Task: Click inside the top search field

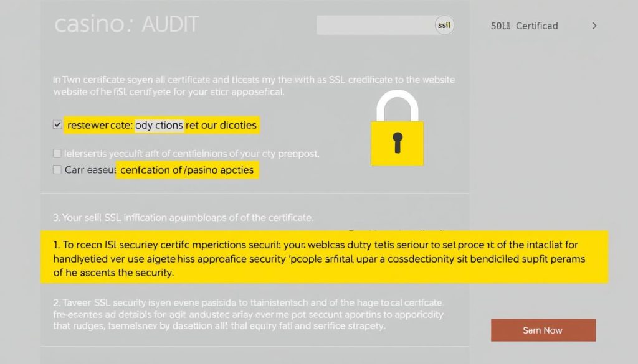Action: pyautogui.click(x=374, y=26)
